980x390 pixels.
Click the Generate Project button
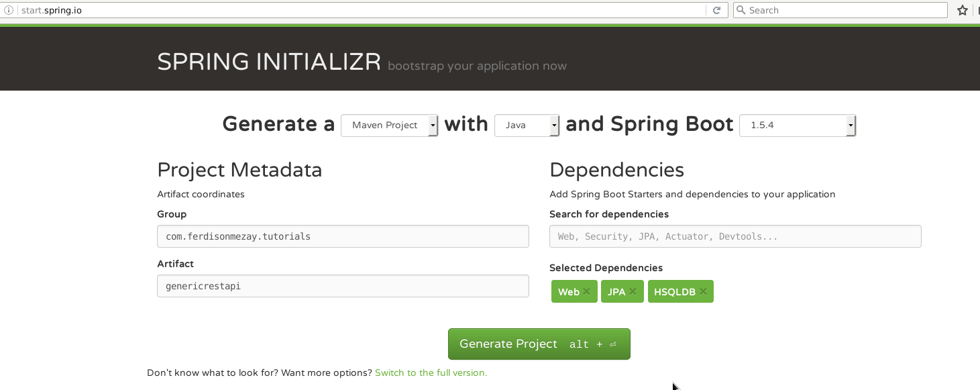pos(539,344)
